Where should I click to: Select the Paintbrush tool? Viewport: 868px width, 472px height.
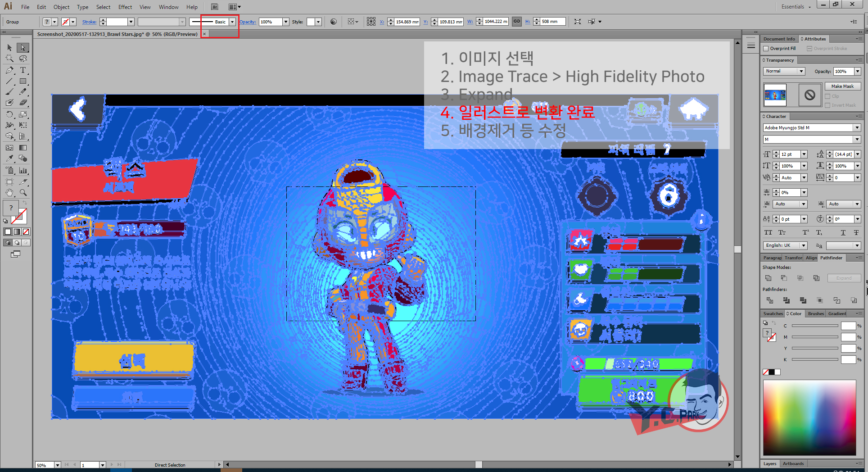pyautogui.click(x=9, y=92)
